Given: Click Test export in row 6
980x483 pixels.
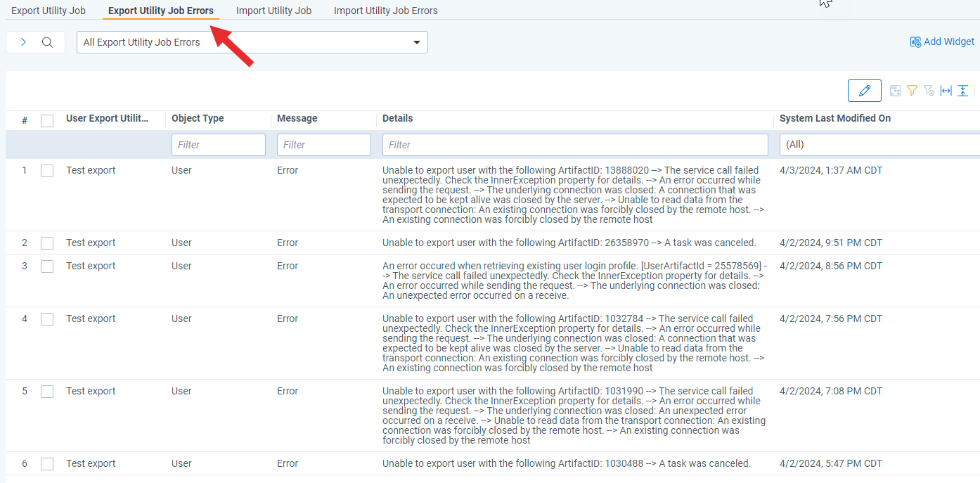Looking at the screenshot, I should pyautogui.click(x=91, y=463).
